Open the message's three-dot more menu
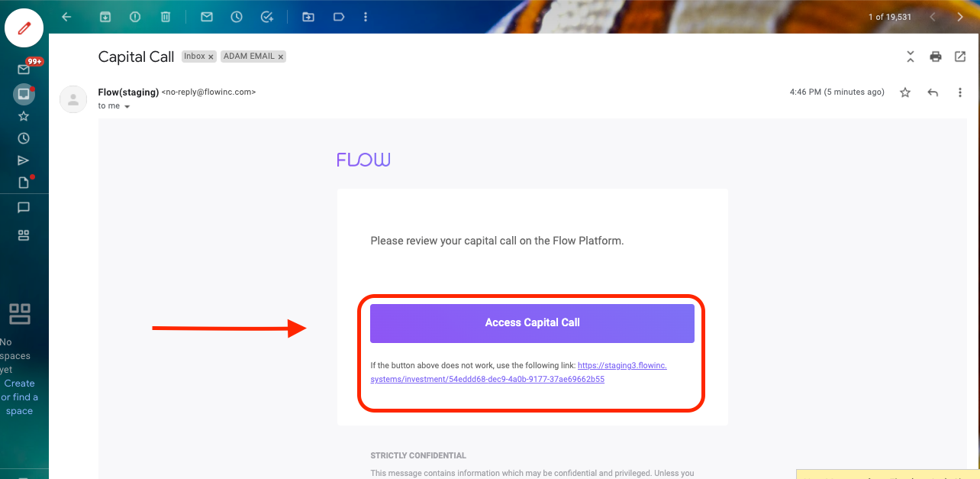This screenshot has height=479, width=980. pos(960,92)
